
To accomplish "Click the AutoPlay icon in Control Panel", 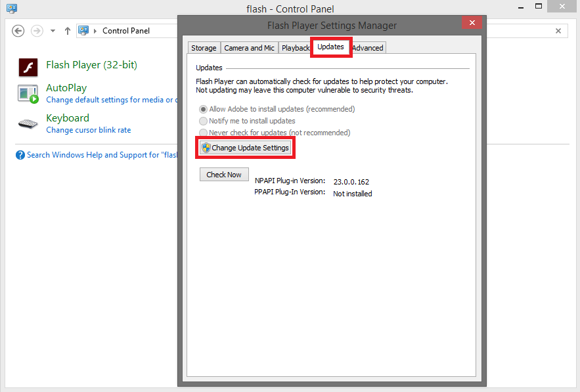I will coord(28,94).
